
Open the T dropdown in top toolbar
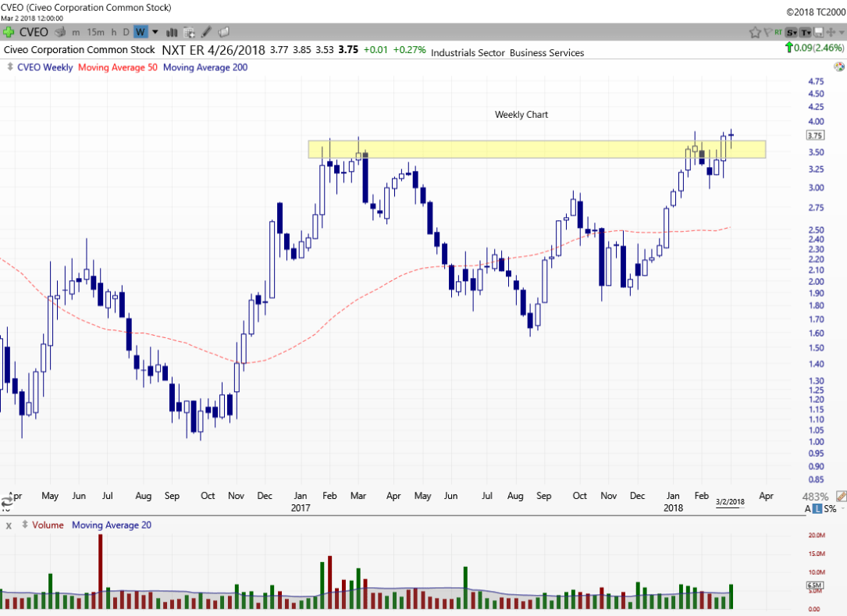[x=805, y=32]
